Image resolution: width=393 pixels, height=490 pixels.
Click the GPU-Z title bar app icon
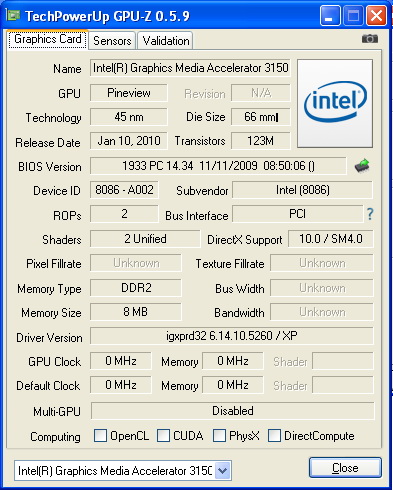(x=13, y=15)
